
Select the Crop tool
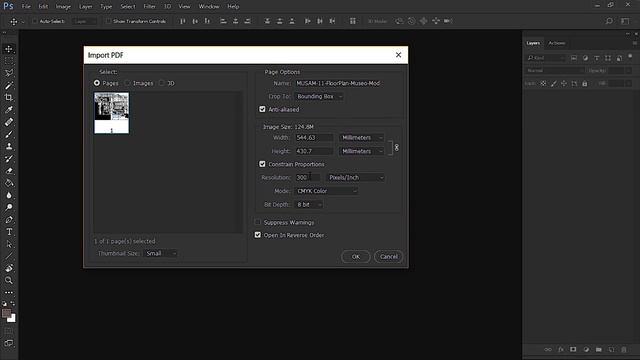pyautogui.click(x=9, y=98)
